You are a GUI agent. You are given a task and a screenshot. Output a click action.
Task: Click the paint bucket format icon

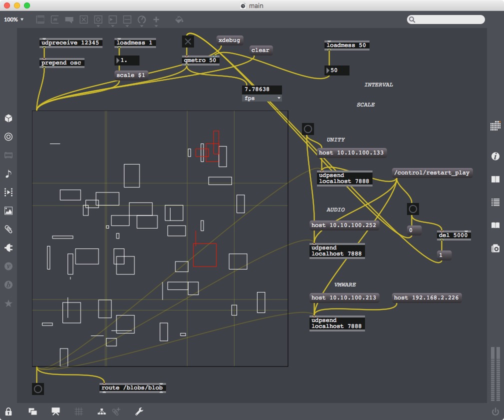(179, 20)
